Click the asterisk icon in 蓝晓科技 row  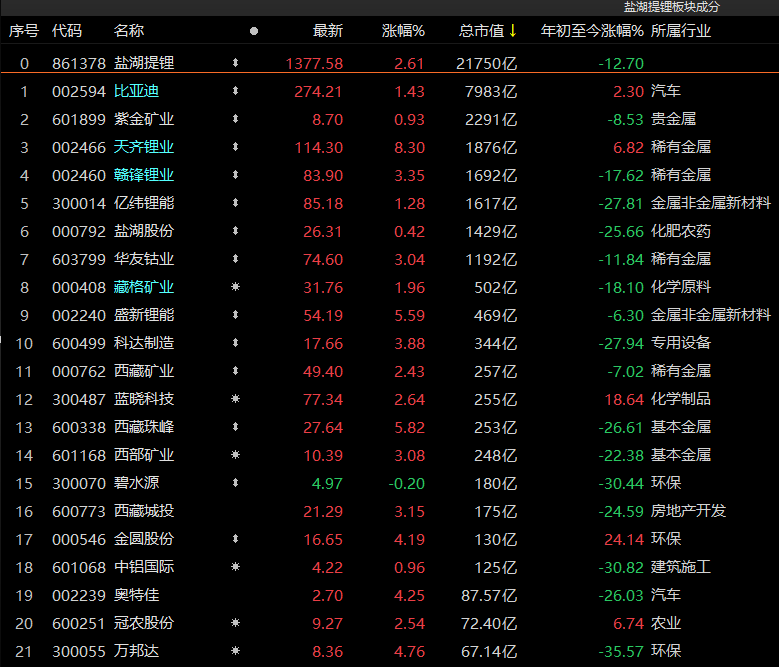point(235,399)
